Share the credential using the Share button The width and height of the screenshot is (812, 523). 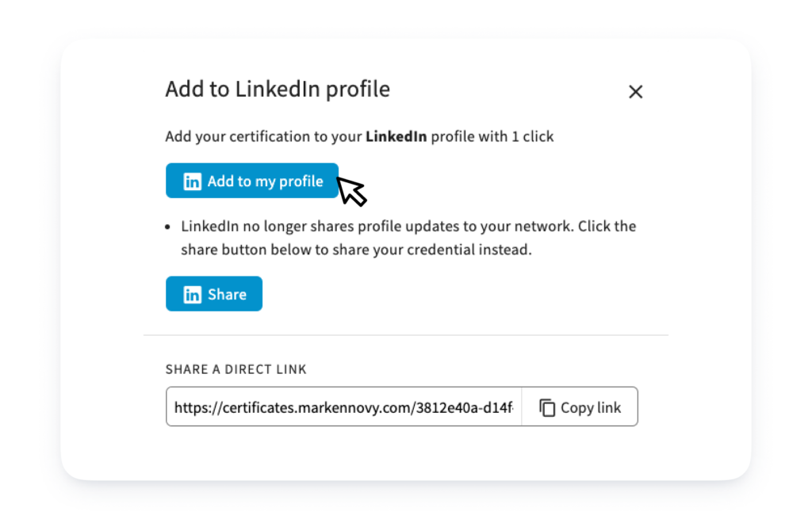point(214,294)
